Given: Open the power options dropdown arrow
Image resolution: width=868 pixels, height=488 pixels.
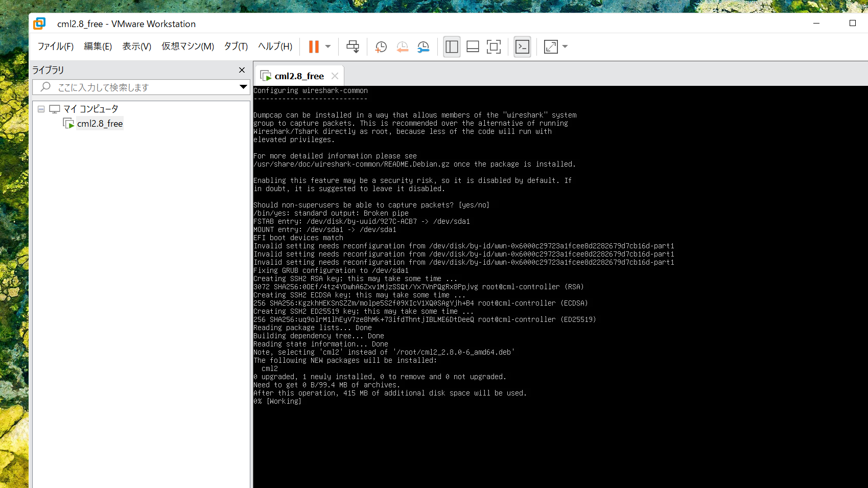Looking at the screenshot, I should coord(328,47).
